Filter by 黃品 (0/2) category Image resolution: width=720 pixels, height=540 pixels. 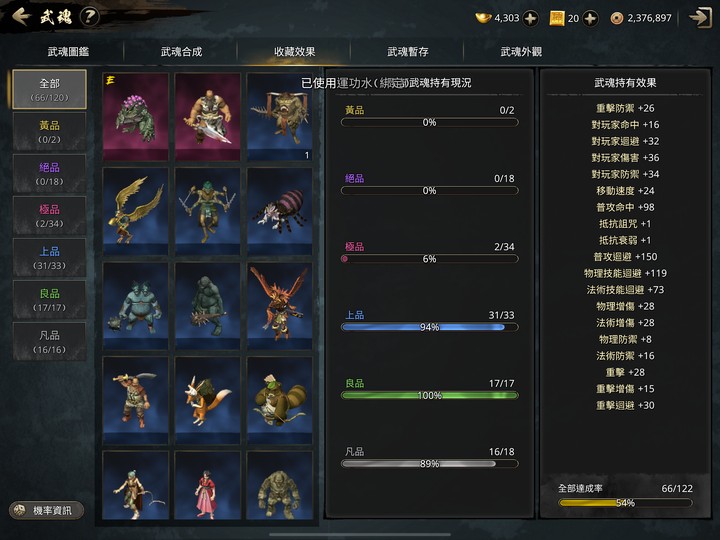click(x=49, y=132)
